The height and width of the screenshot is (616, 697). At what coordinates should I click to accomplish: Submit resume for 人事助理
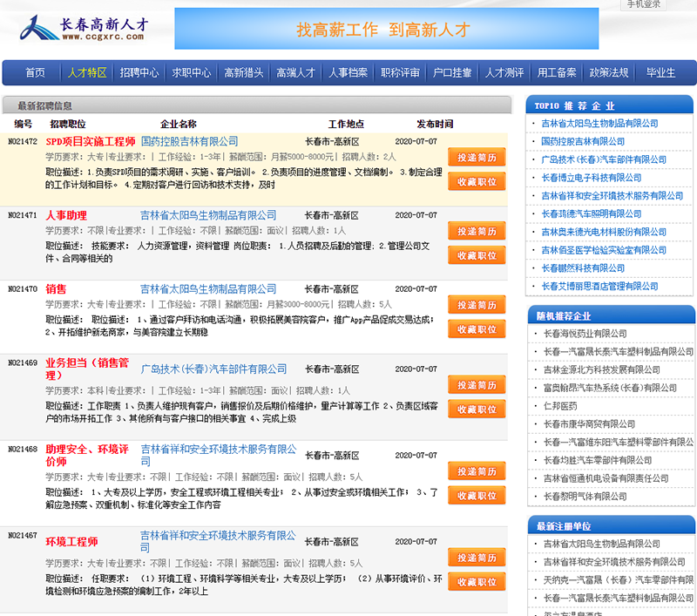(x=477, y=232)
